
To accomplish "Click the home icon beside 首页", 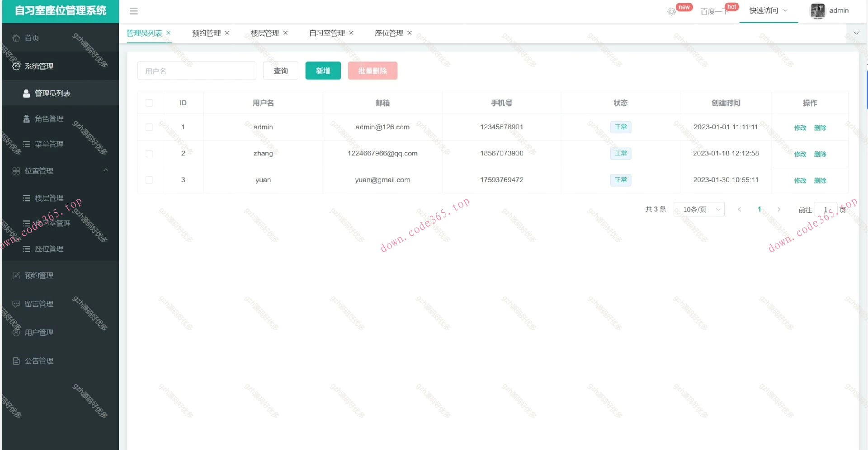I will (x=16, y=38).
